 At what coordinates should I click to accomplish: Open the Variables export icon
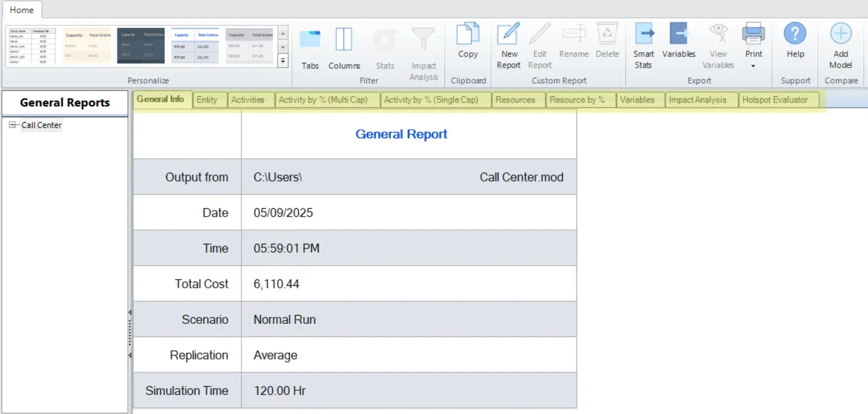(x=679, y=40)
